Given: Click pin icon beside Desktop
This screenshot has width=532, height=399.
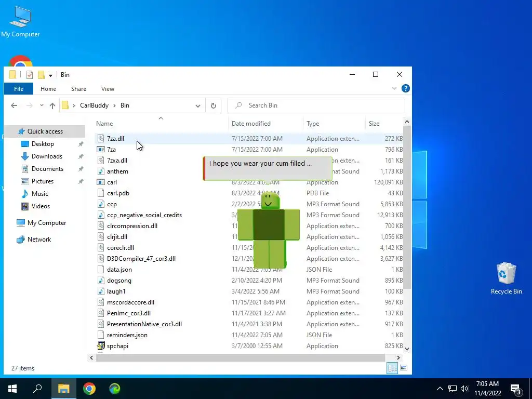Looking at the screenshot, I should 81,144.
